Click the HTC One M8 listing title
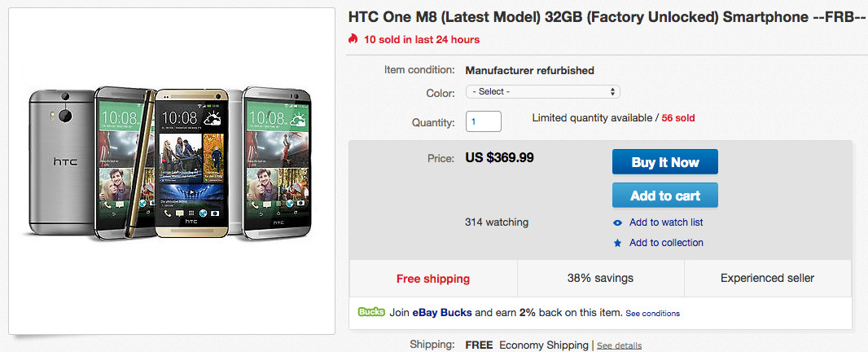This screenshot has width=868, height=352. pyautogui.click(x=607, y=16)
